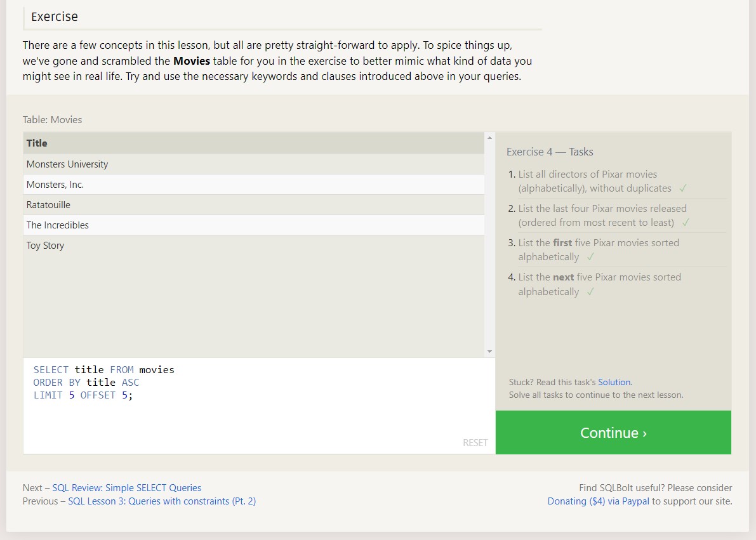This screenshot has width=756, height=540.
Task: Click scroll up arrow of results table
Action: (490, 138)
